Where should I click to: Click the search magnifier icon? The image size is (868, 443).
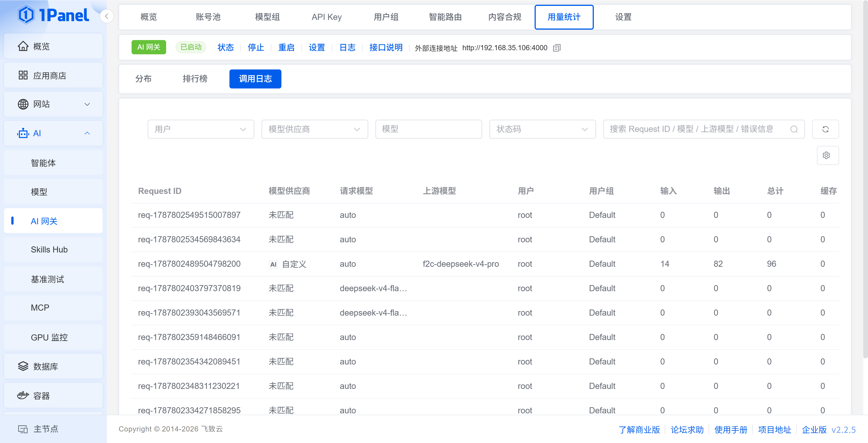[x=794, y=129]
